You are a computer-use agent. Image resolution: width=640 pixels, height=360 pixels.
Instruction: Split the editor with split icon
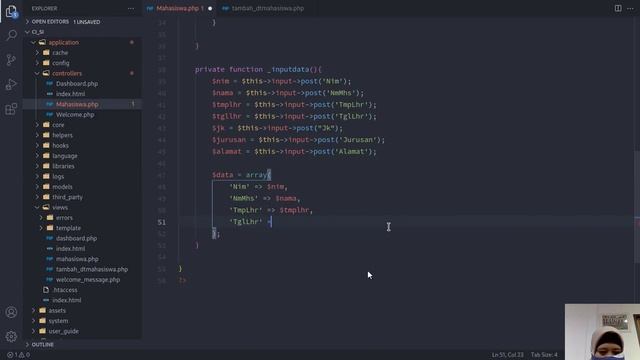618,8
